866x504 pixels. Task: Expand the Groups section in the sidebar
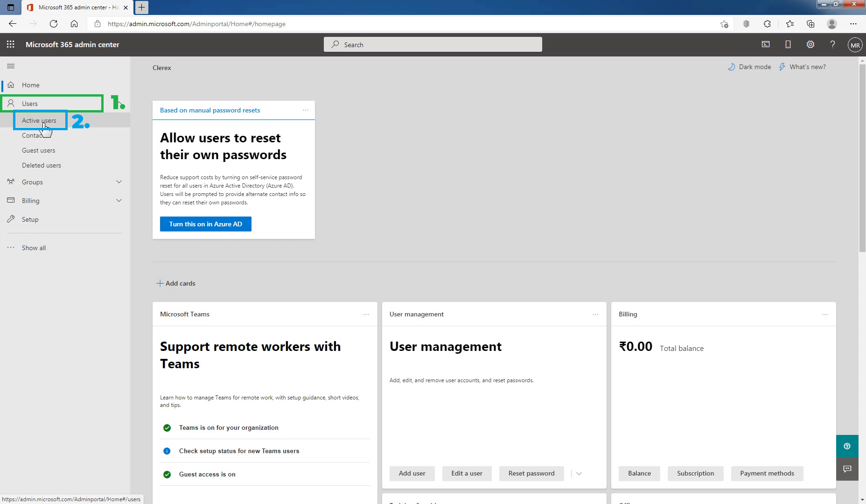(x=119, y=182)
